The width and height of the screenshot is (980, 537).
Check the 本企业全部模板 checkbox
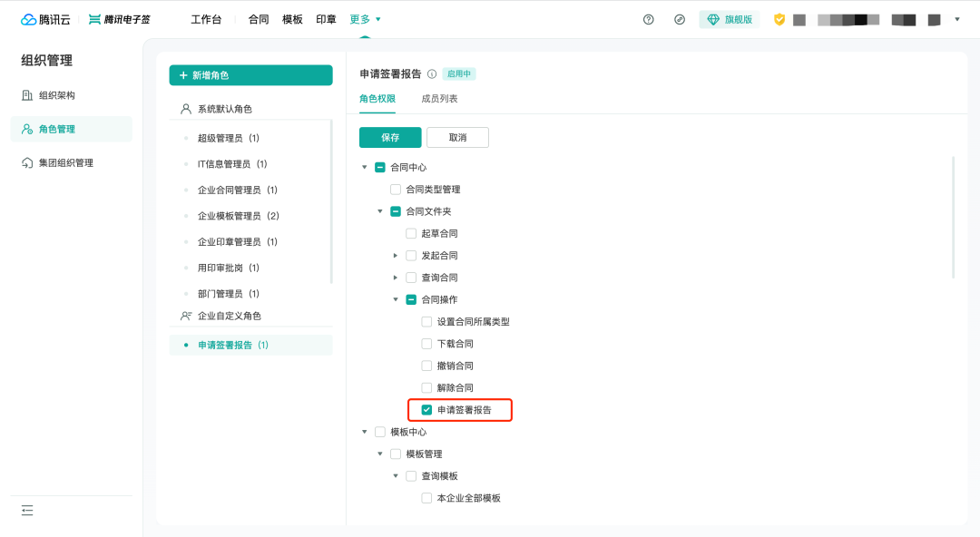click(426, 498)
